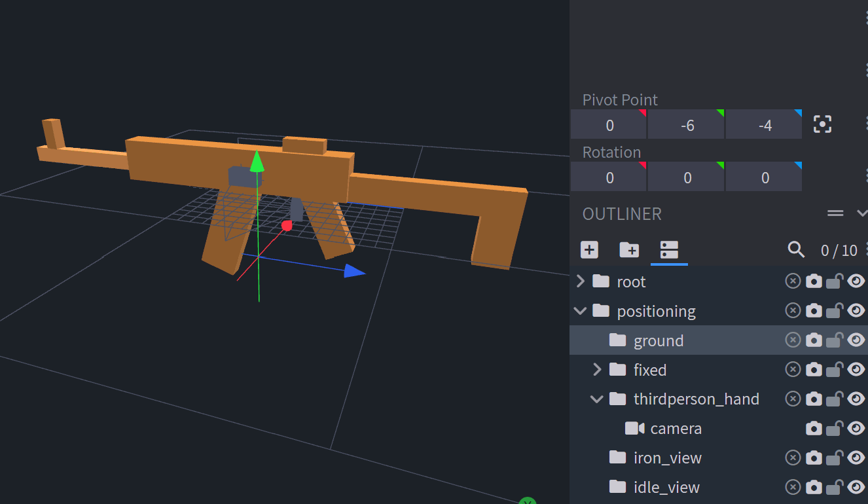Click the green Y-axis gizmo arrow

257,161
